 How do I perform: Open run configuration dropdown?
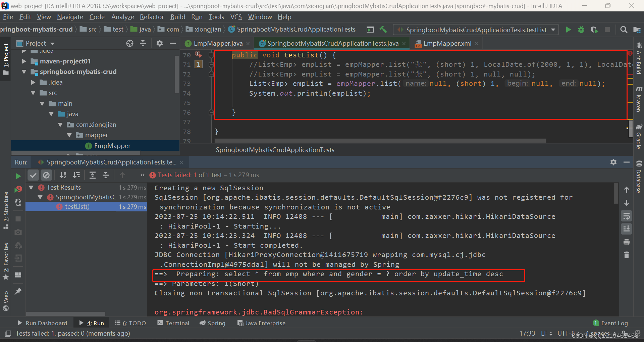pyautogui.click(x=476, y=30)
